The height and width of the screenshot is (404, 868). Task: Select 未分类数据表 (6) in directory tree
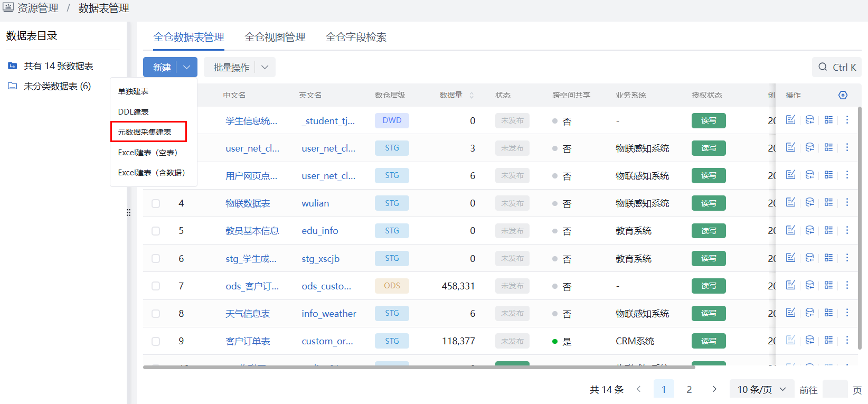57,86
